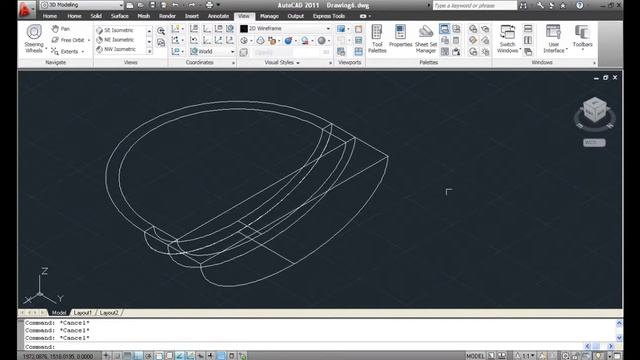Click the Open folder icon in quick access toolbar
This screenshot has height=360, width=640.
coord(141,5)
